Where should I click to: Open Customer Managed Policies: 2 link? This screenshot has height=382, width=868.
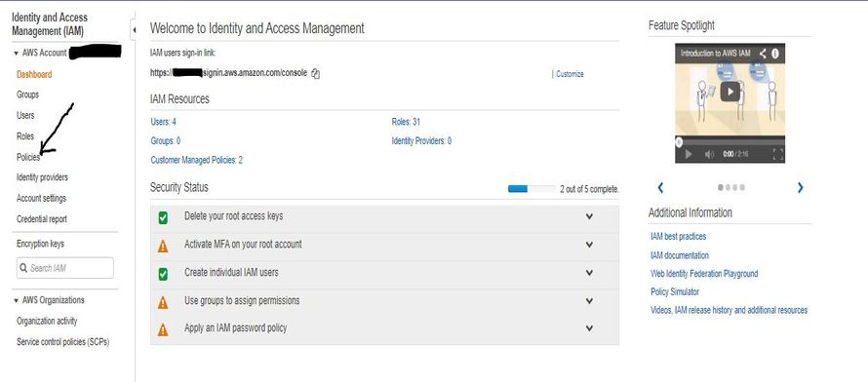(196, 161)
